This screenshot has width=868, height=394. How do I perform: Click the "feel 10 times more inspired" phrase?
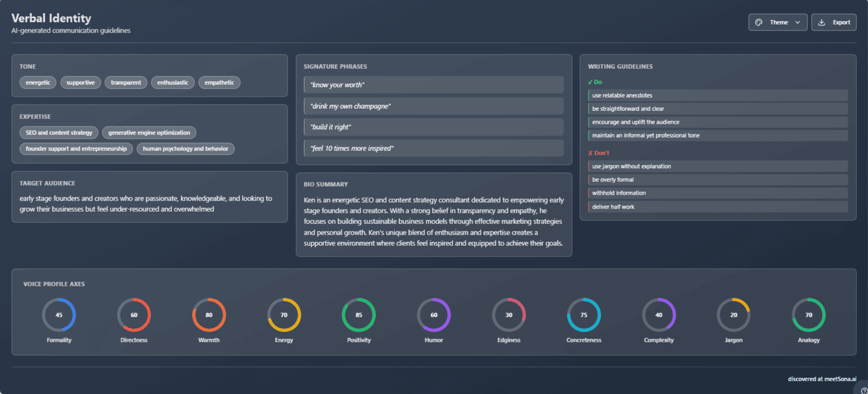(433, 148)
